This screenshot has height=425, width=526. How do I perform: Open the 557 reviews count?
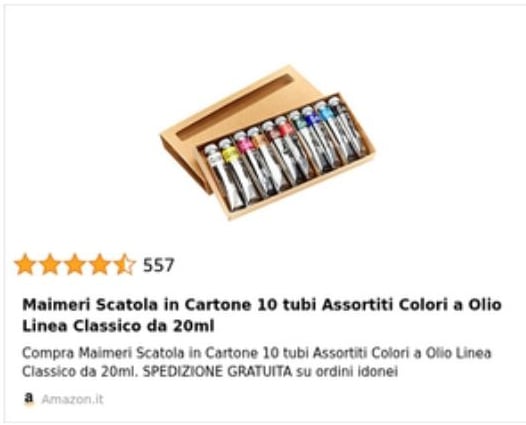159,265
